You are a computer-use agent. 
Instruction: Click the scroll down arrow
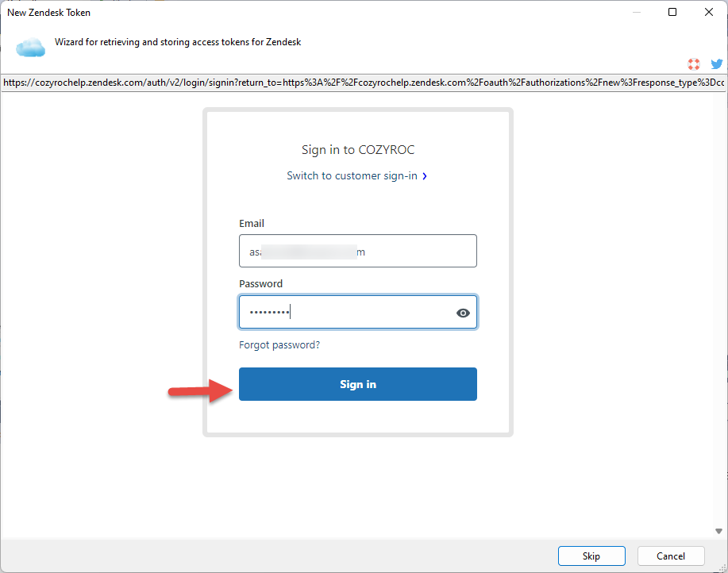[x=718, y=531]
